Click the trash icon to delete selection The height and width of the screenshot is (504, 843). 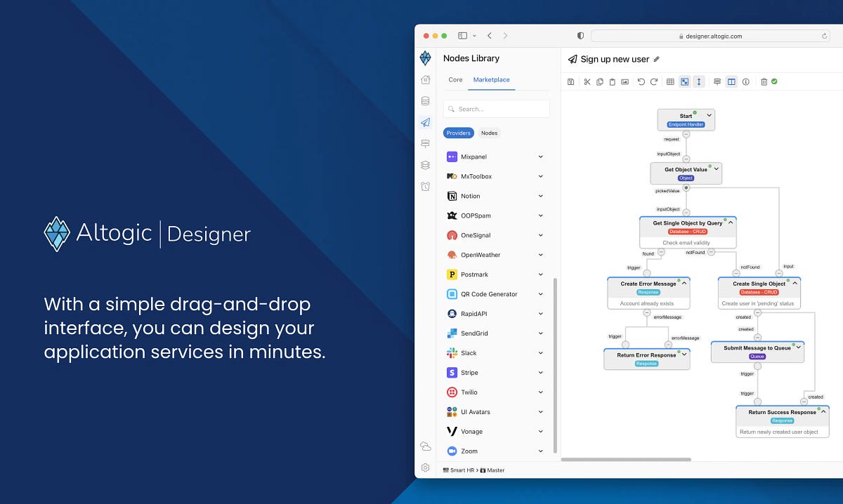click(763, 81)
